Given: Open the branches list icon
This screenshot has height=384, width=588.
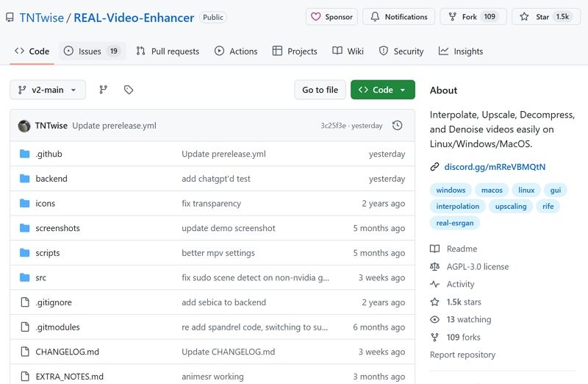Looking at the screenshot, I should [103, 90].
